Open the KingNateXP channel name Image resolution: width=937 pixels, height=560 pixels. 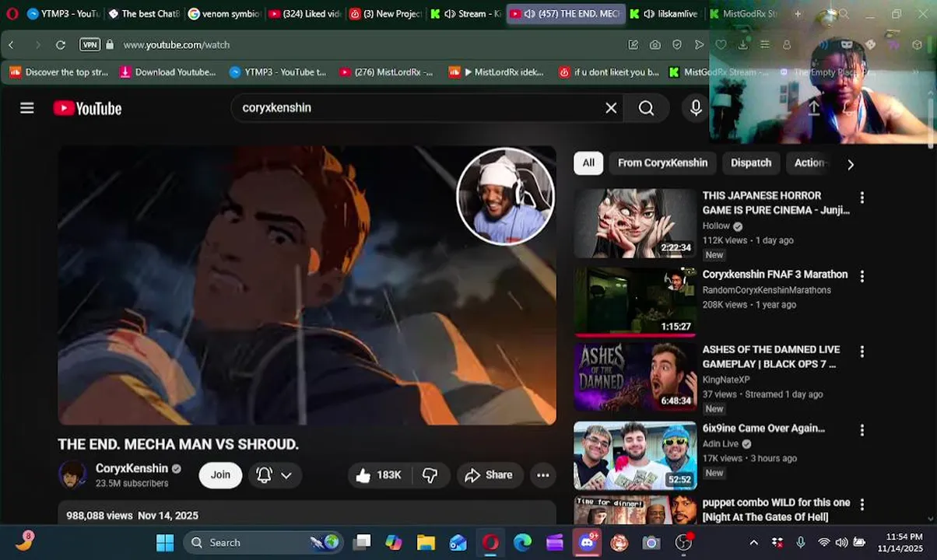point(726,380)
